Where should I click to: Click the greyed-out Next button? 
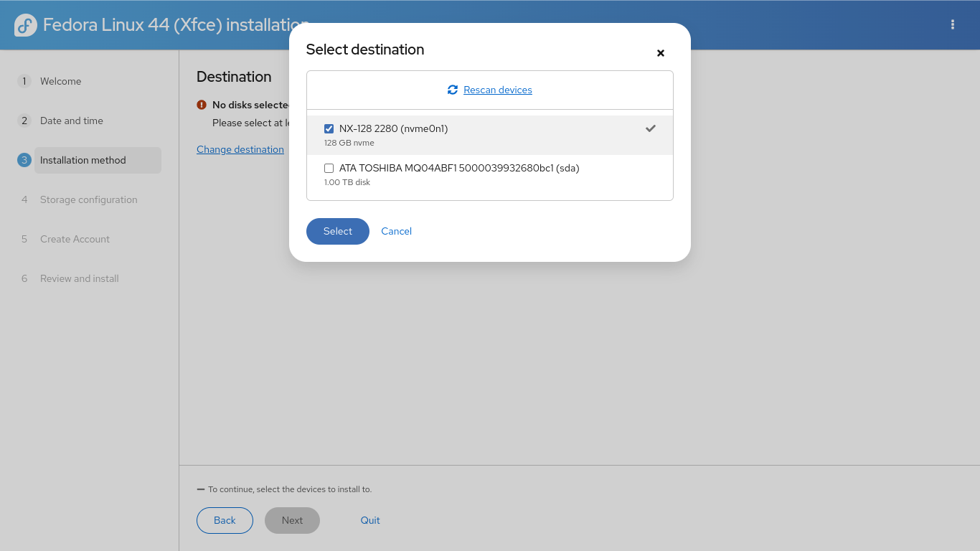pos(292,520)
